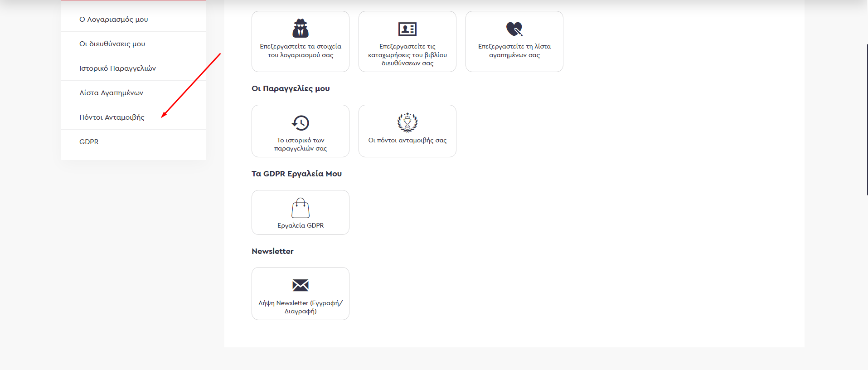Click the trophy reward points icon
Image resolution: width=868 pixels, height=370 pixels.
(x=407, y=122)
